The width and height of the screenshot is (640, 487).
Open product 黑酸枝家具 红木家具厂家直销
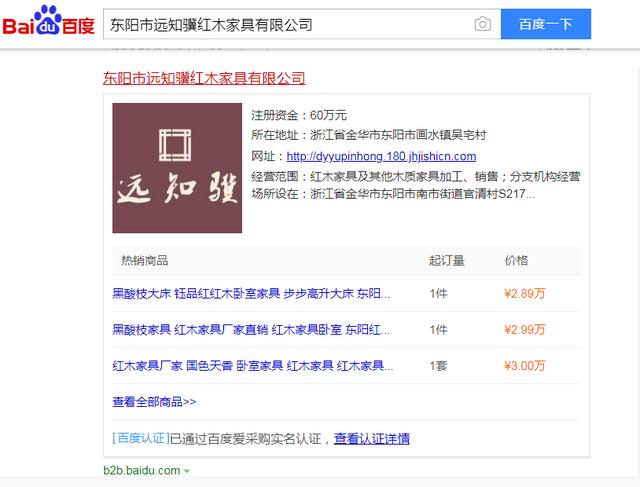click(x=251, y=329)
